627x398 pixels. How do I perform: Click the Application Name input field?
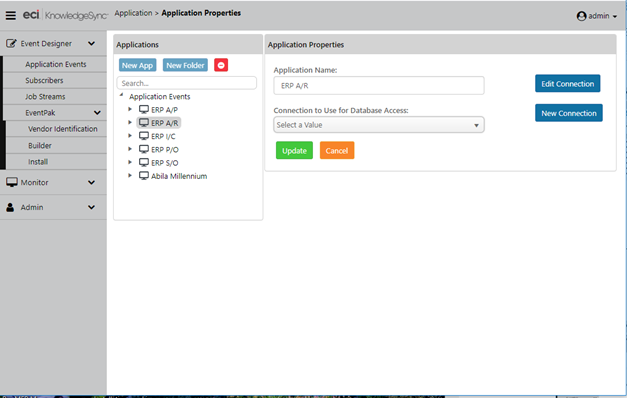pyautogui.click(x=379, y=86)
